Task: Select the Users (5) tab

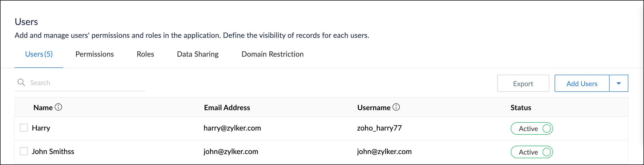Action: (x=39, y=54)
